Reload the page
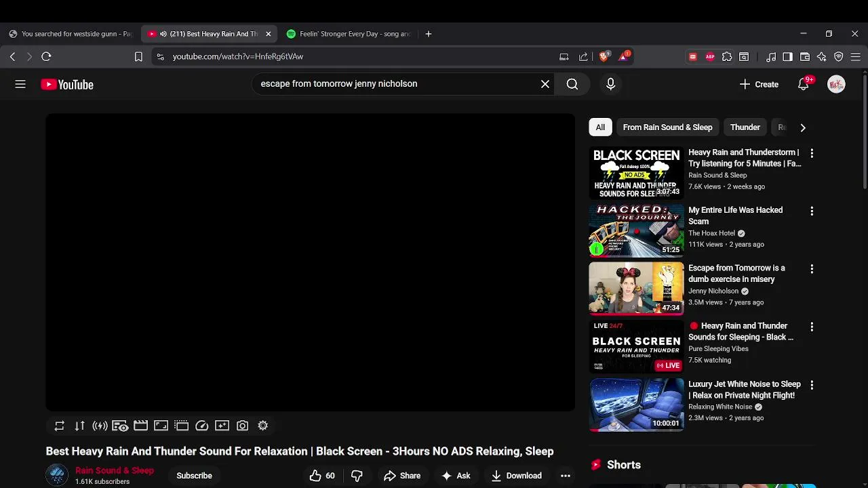This screenshot has width=868, height=488. tap(46, 57)
